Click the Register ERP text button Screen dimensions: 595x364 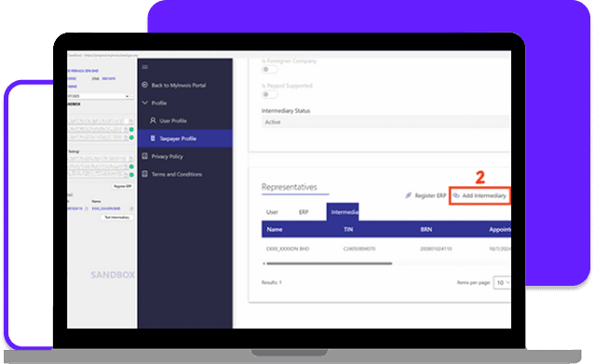tap(430, 195)
